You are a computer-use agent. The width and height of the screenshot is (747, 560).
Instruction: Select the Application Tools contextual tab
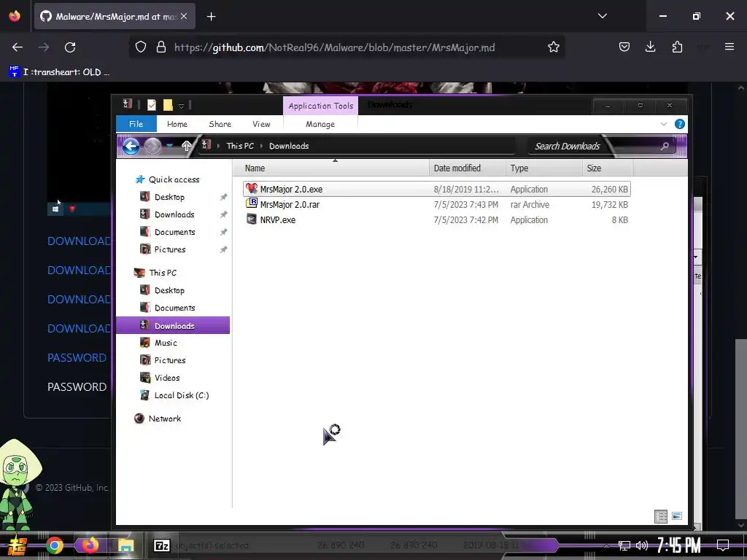321,106
